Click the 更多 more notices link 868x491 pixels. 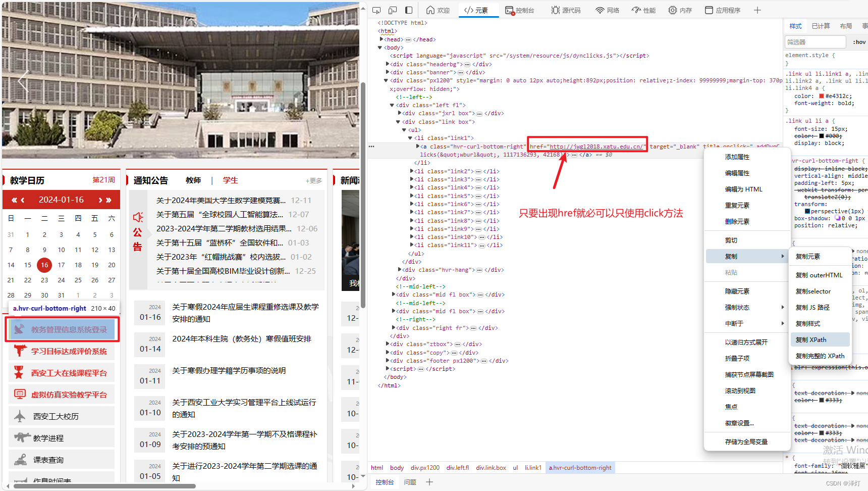click(x=313, y=181)
